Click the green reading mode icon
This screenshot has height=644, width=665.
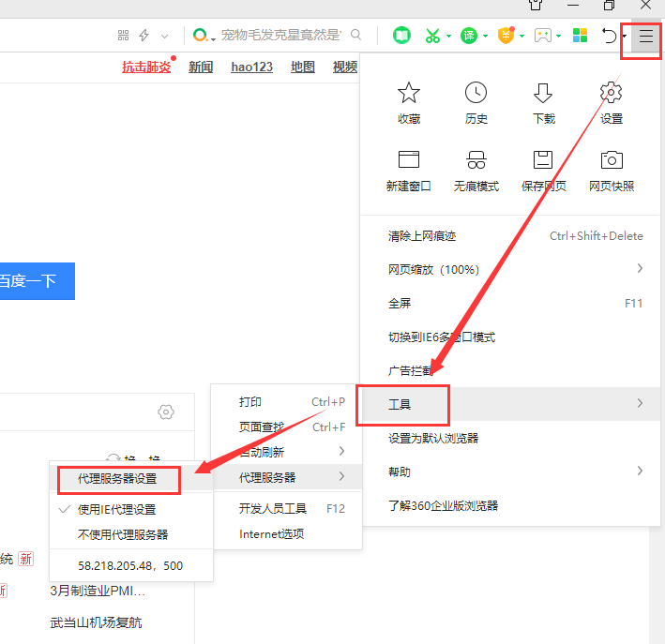coord(401,36)
